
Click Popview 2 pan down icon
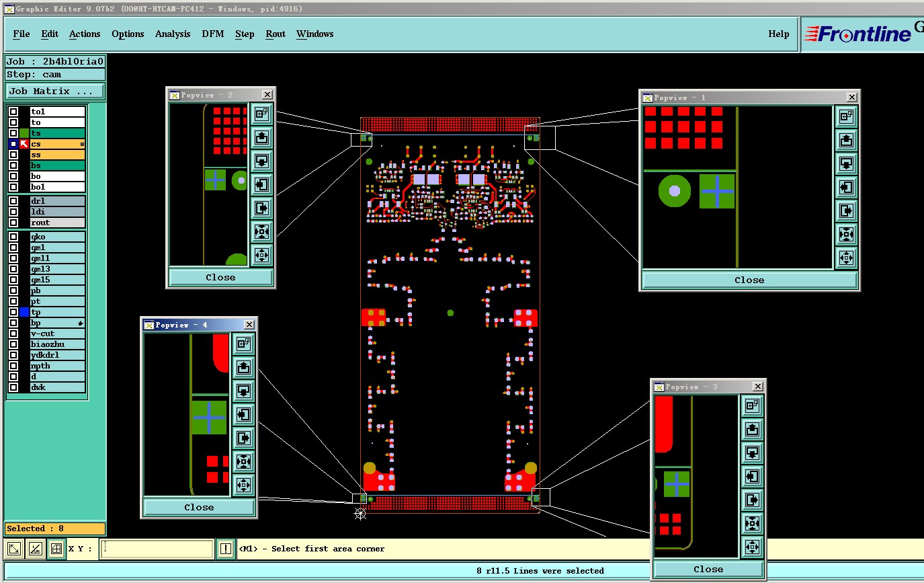click(x=261, y=161)
